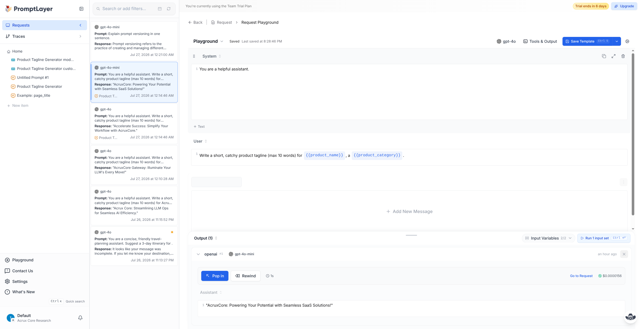Click the output panel resize handle
Image resolution: width=644 pixels, height=329 pixels.
(411, 235)
